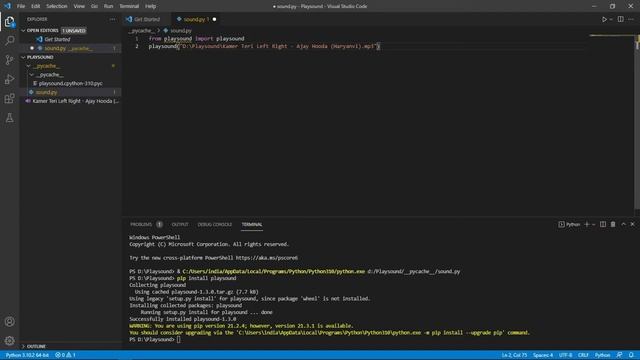Image resolution: width=640 pixels, height=360 pixels.
Task: Open the feedback icon in status bar
Action: [619, 355]
